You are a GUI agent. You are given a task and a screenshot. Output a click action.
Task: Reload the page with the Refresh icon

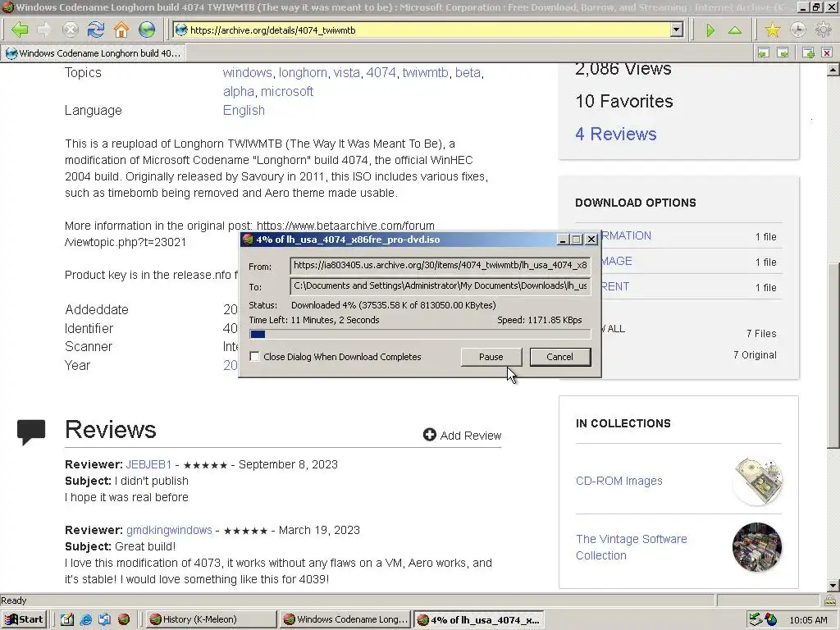coord(96,30)
